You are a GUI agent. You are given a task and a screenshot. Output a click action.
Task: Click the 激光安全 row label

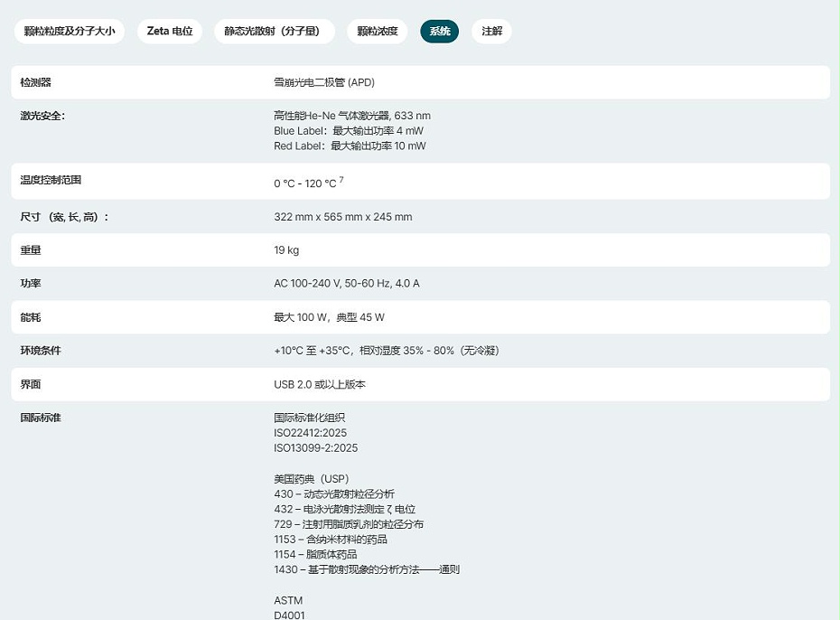[42, 116]
